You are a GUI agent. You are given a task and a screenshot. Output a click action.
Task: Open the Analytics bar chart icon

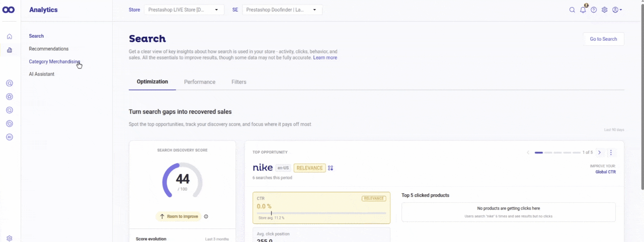click(9, 50)
